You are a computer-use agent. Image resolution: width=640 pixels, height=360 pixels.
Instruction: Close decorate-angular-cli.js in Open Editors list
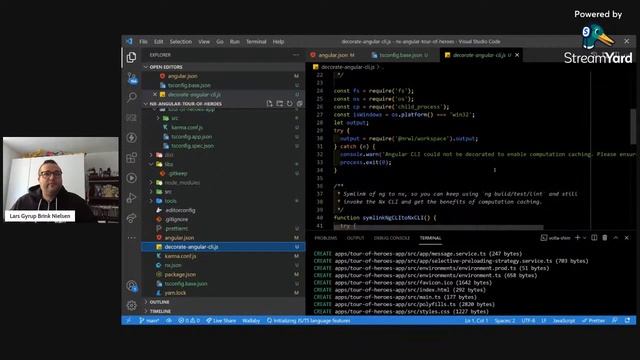[x=155, y=94]
